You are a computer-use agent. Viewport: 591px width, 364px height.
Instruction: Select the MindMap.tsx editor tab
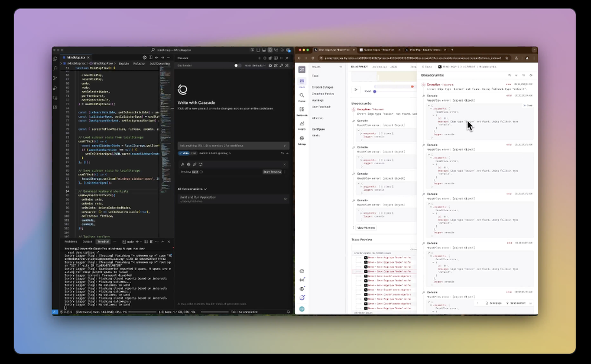point(76,58)
